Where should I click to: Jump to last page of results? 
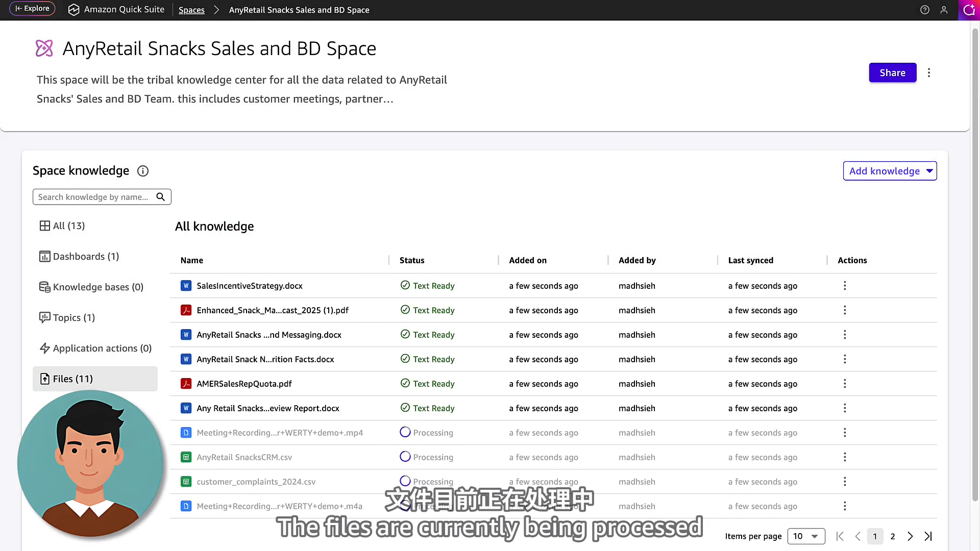[x=928, y=536]
